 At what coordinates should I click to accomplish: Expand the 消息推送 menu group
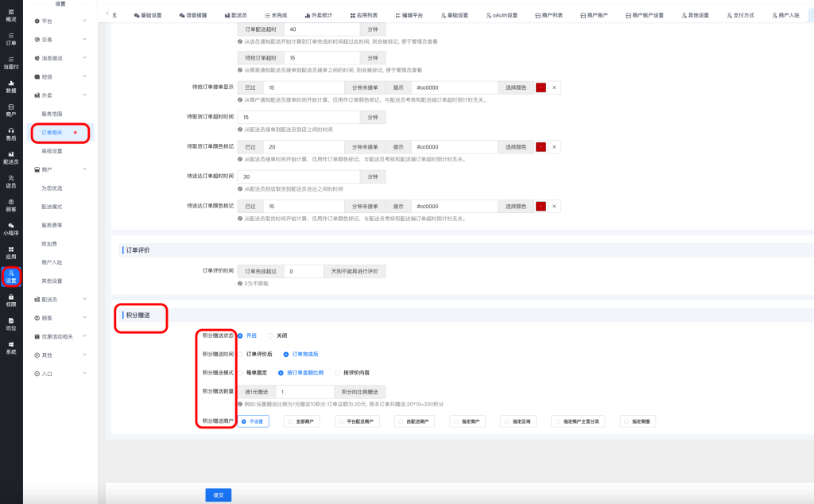[x=61, y=58]
